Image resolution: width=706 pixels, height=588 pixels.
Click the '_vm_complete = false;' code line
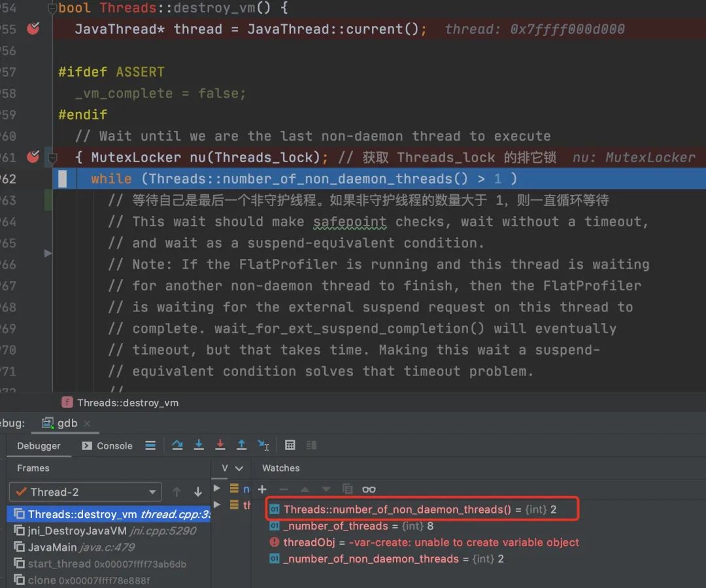coord(160,94)
